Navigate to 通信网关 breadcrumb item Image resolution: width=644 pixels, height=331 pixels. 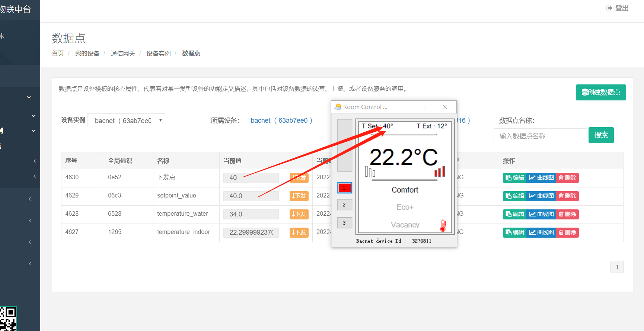[123, 54]
